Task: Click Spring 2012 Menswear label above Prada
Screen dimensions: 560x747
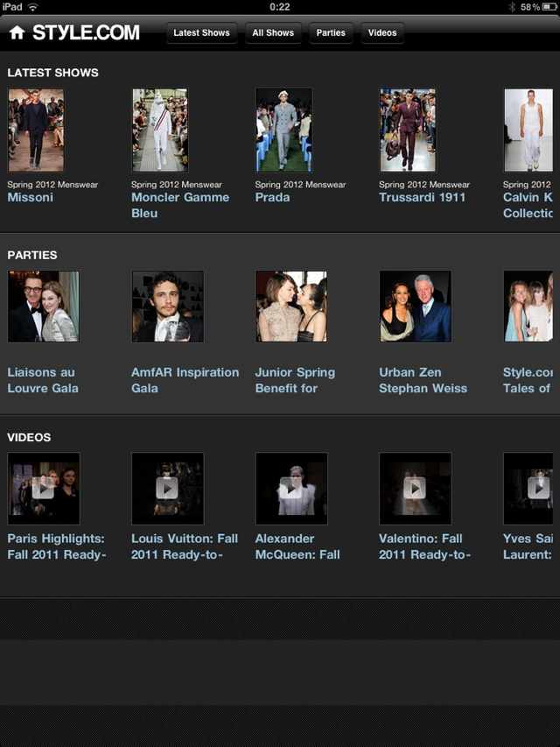Action: [x=300, y=185]
